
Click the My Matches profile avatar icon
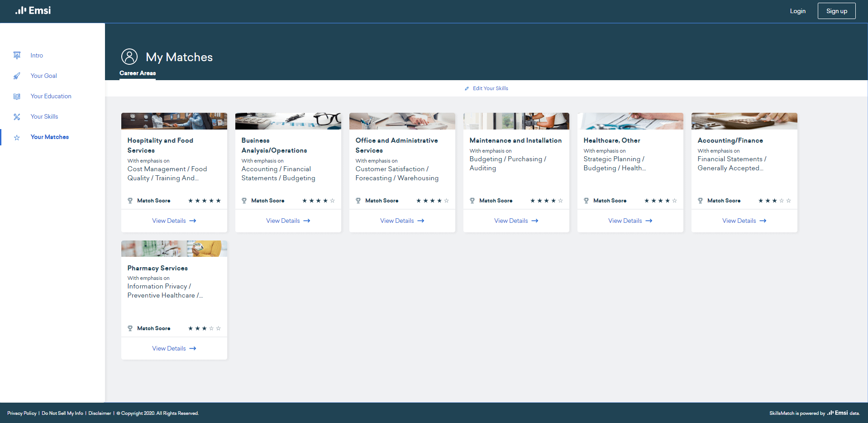click(129, 57)
